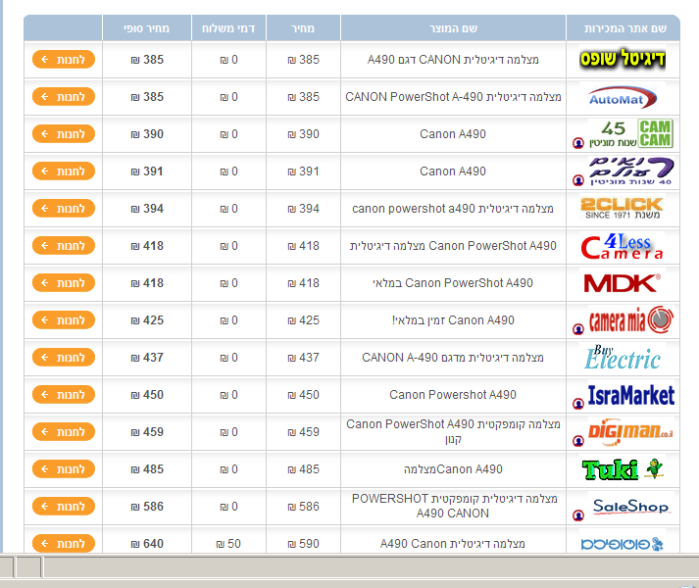Open the SaleShop store logo
The width and height of the screenshot is (699, 588).
[631, 506]
